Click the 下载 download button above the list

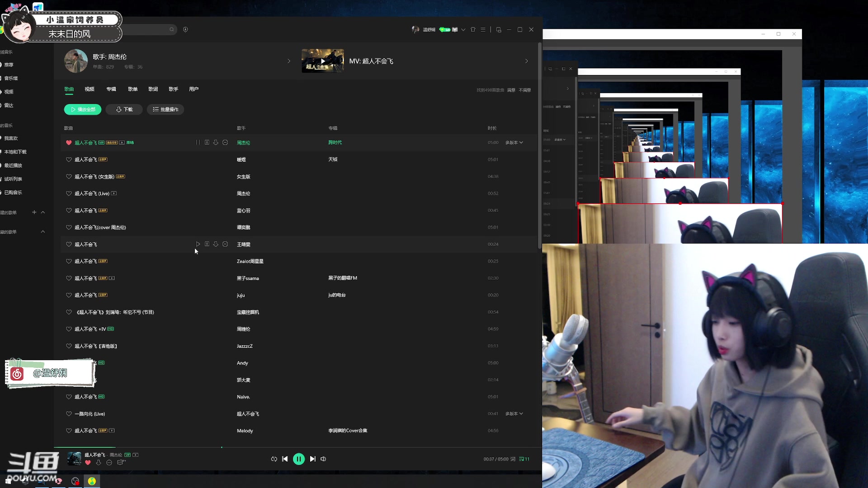pyautogui.click(x=124, y=109)
